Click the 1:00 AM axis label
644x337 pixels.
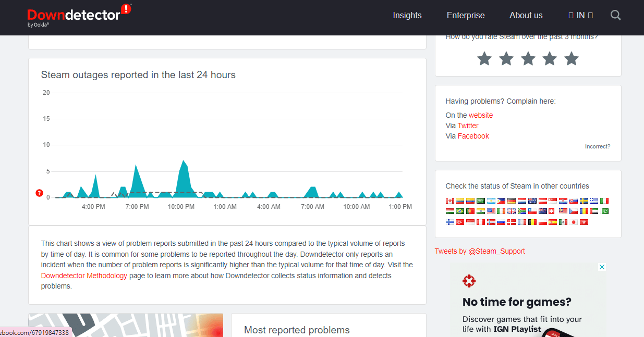coord(225,207)
